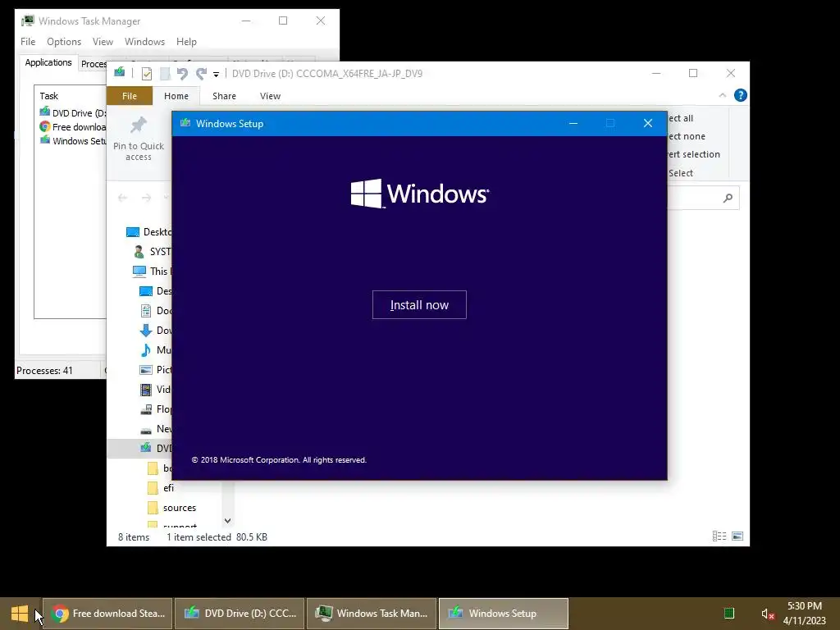Open Windows Task Manager taskbar button
The width and height of the screenshot is (840, 630).
pos(372,614)
